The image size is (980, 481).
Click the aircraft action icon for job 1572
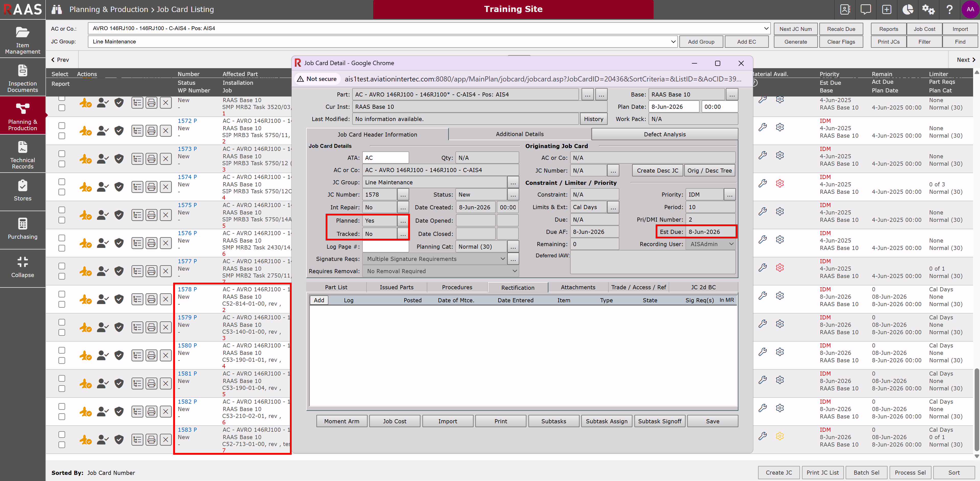pos(85,131)
